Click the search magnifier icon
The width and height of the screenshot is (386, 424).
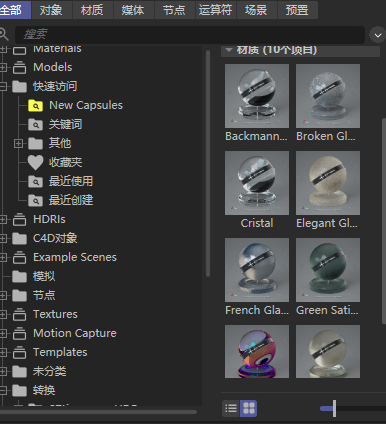click(x=3, y=34)
